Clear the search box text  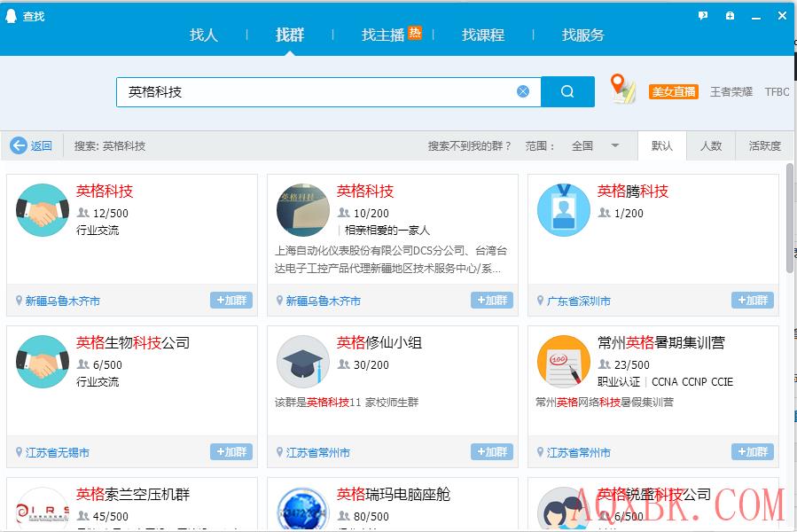pos(523,91)
